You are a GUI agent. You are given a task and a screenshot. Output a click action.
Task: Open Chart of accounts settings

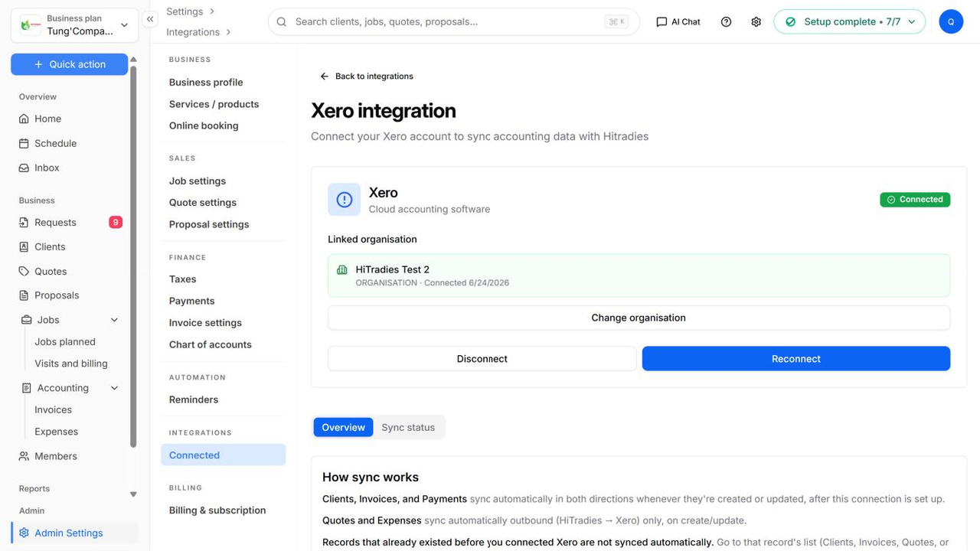click(211, 344)
